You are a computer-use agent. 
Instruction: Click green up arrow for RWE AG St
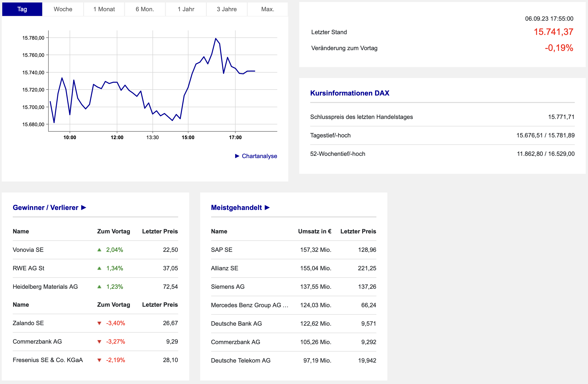click(99, 268)
